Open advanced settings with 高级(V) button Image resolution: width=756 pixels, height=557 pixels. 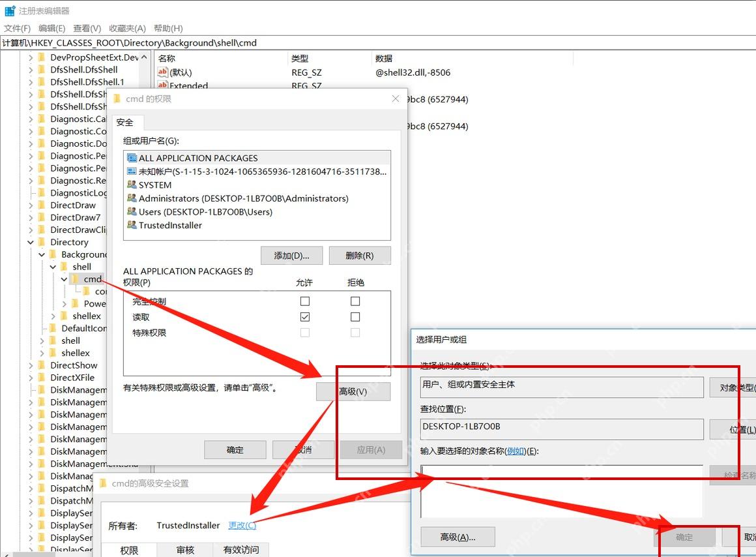tap(353, 391)
